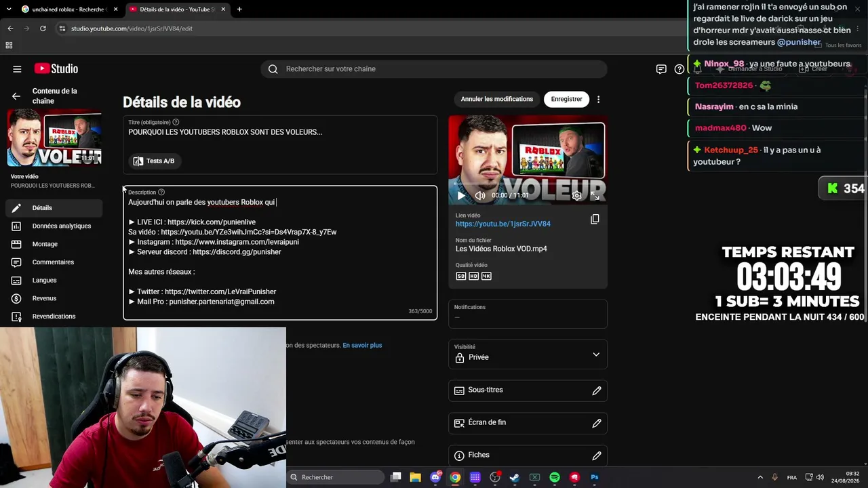Image resolution: width=868 pixels, height=488 pixels.
Task: Go back in Chrome browser history
Action: pos(10,28)
